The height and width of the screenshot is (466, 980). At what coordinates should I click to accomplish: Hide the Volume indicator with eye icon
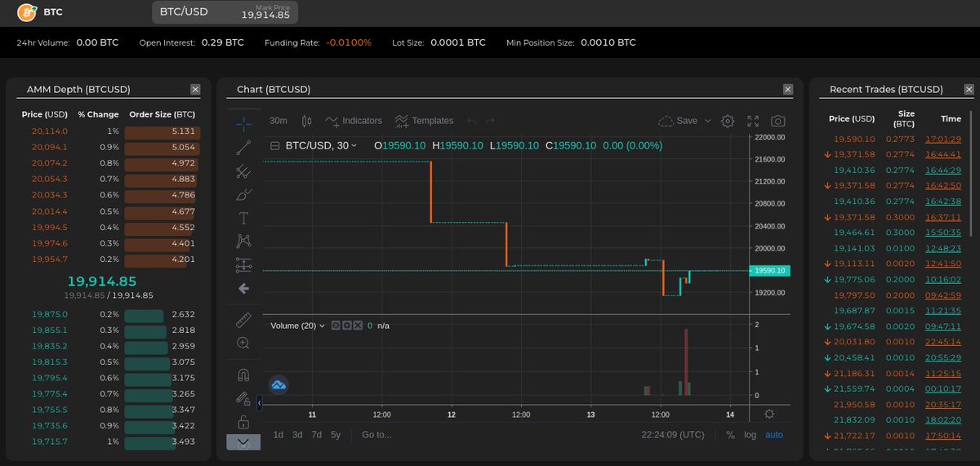click(x=335, y=326)
